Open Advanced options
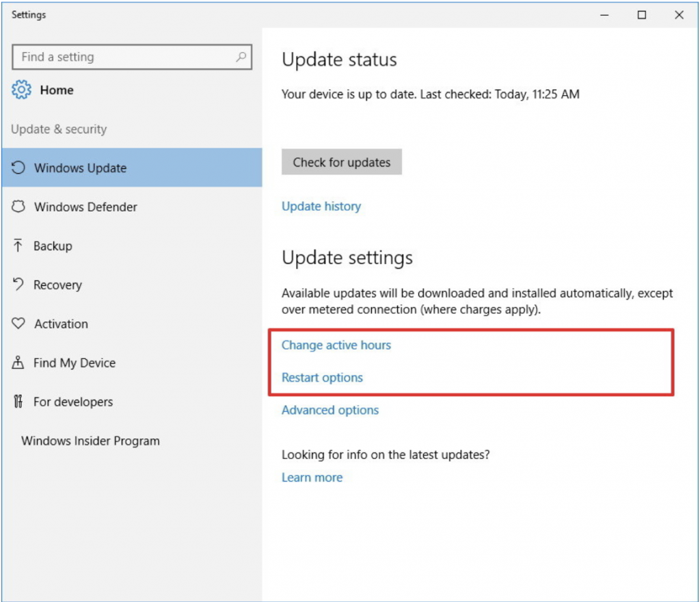 click(x=329, y=410)
